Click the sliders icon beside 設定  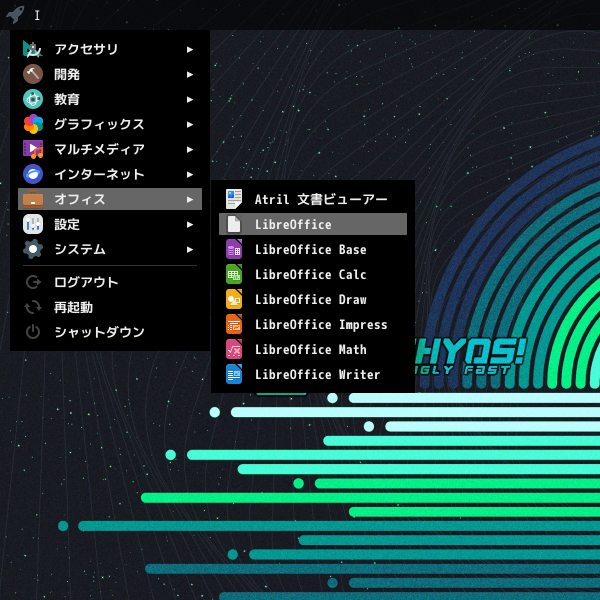(33, 224)
